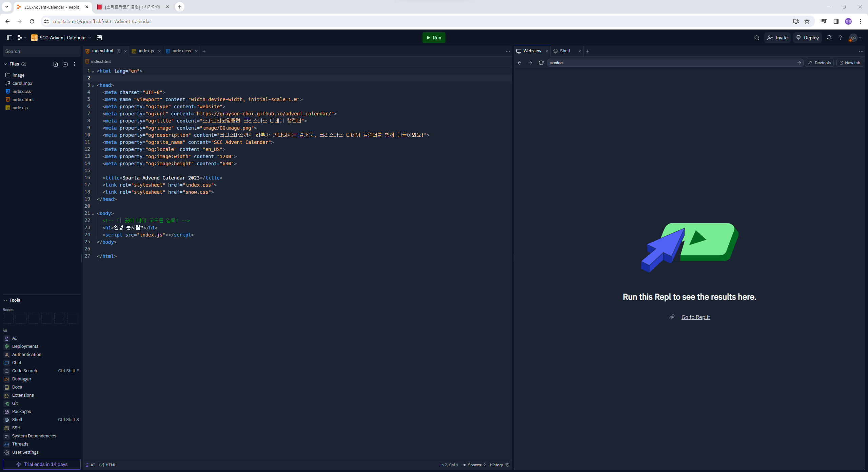868x472 pixels.
Task: Go back in the Webview
Action: (519, 63)
